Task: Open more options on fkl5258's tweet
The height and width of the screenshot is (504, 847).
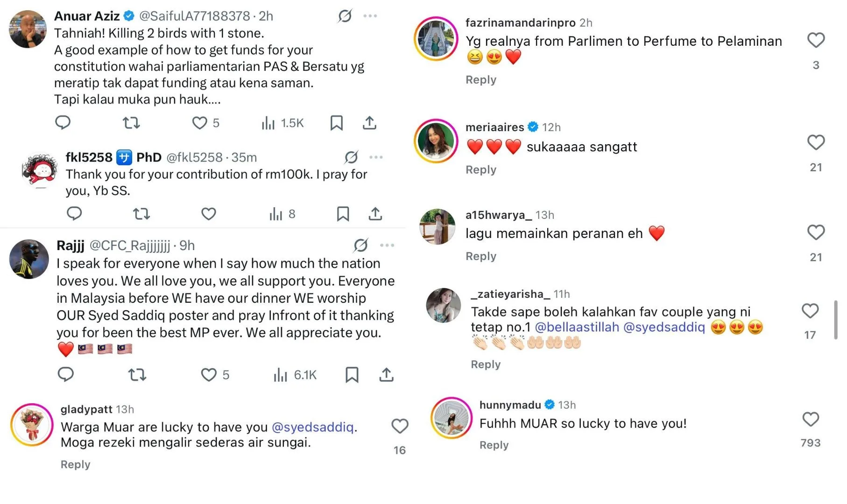Action: click(x=376, y=157)
